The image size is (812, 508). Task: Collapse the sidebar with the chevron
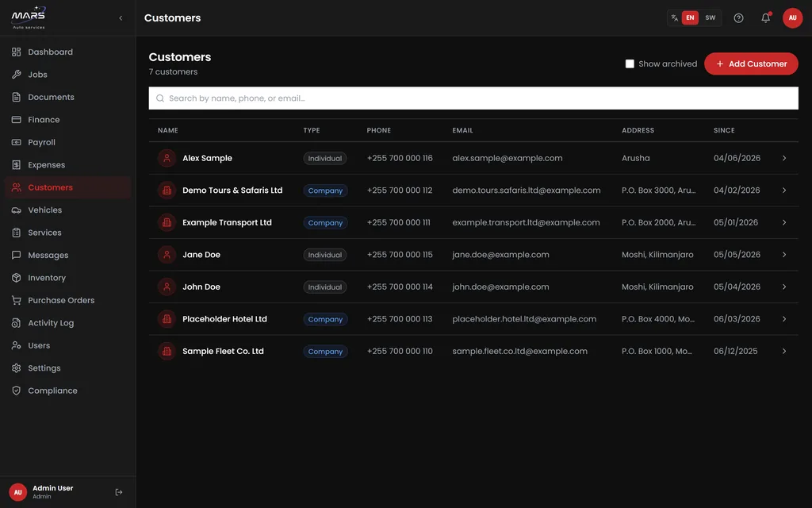coord(121,18)
